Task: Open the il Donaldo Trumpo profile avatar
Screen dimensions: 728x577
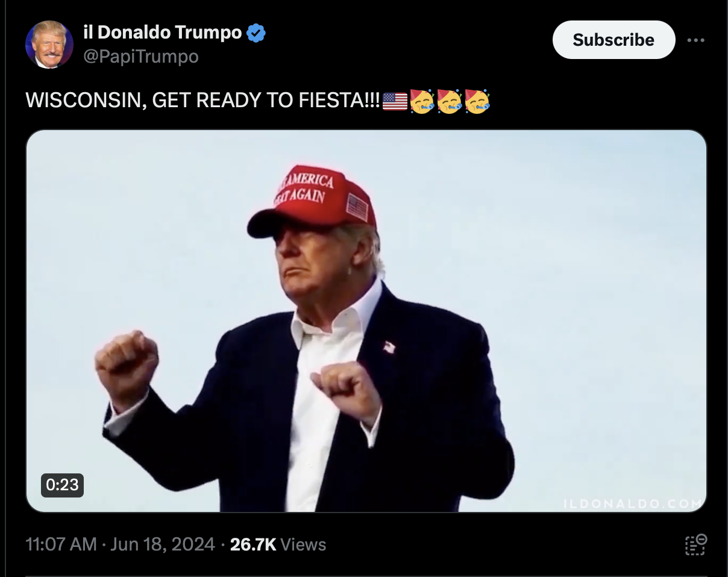Action: 49,45
